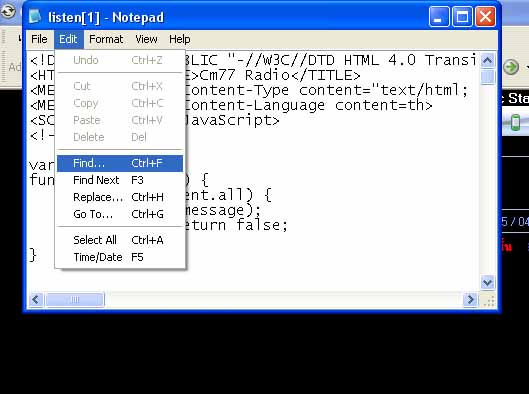Insert Time/Date via the Edit menu

pyautogui.click(x=120, y=257)
